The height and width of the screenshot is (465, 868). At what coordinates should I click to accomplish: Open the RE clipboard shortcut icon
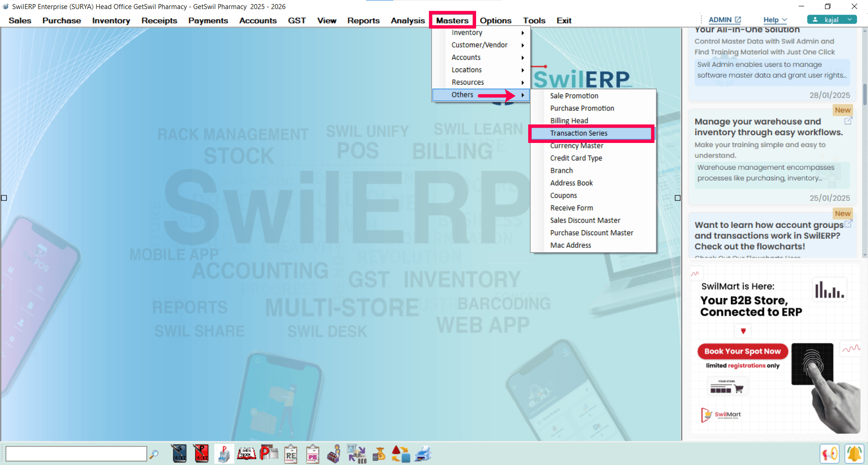point(291,454)
